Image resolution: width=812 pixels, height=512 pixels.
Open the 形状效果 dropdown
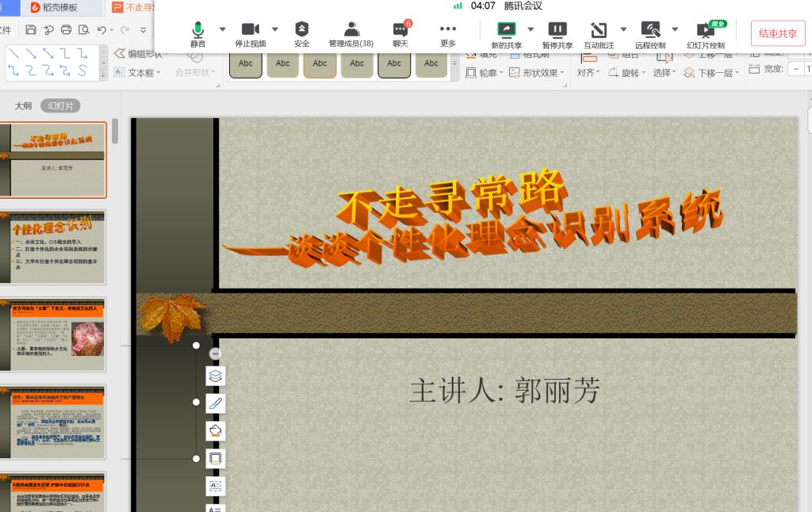point(537,73)
